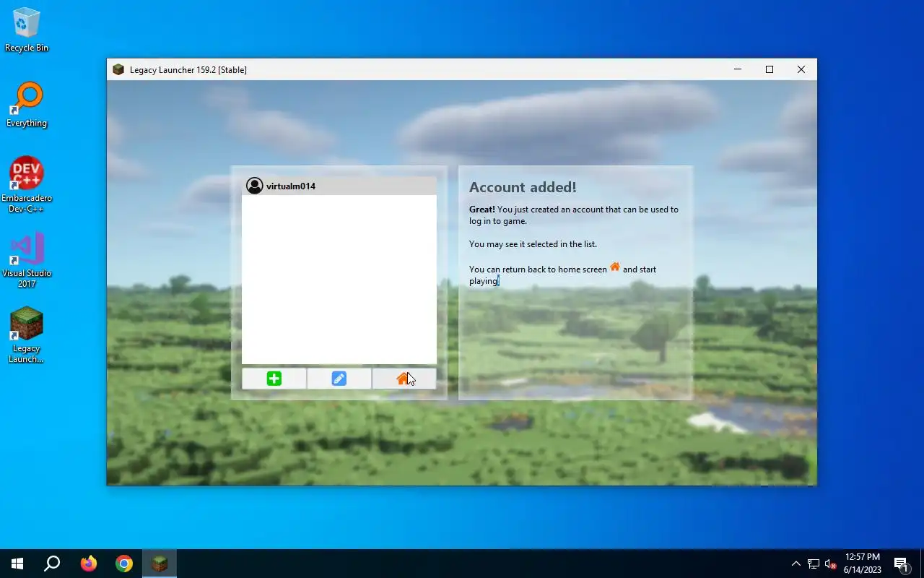Select the Visual Studio 2017 desktop shortcut
The height and width of the screenshot is (578, 924).
(27, 260)
